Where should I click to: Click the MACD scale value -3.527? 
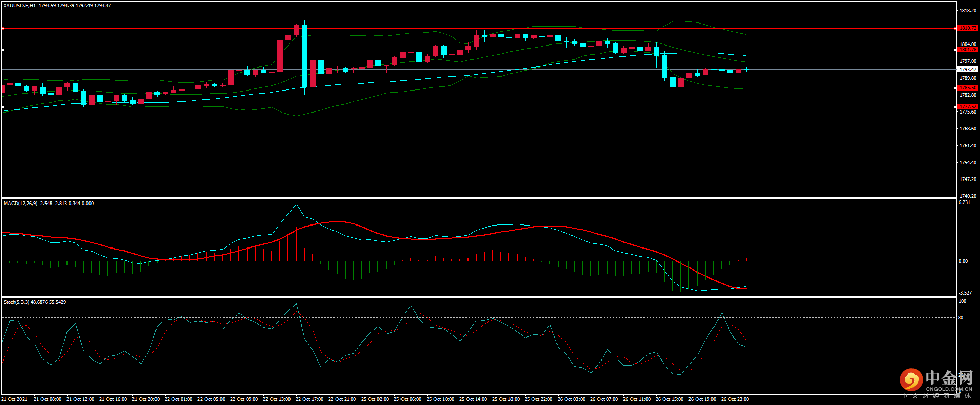[x=965, y=293]
